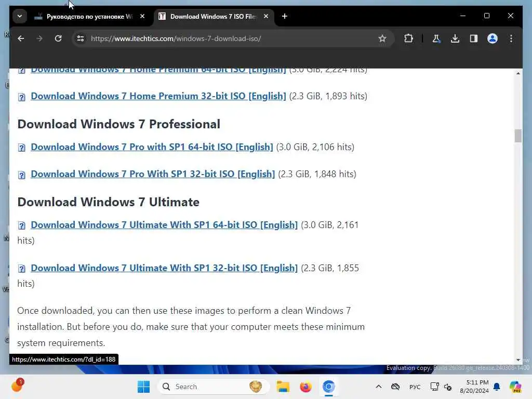
Task: View site information icon in address bar
Action: click(x=81, y=38)
